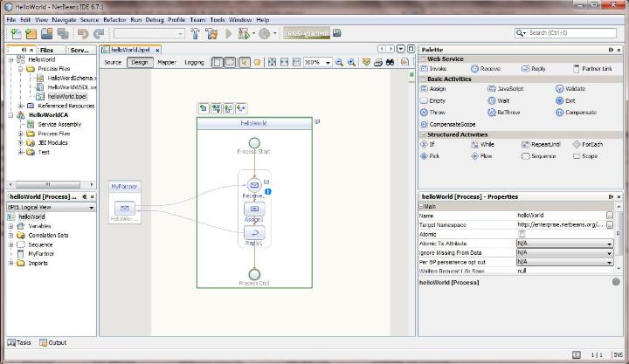Image resolution: width=629 pixels, height=364 pixels.
Task: Click the Run Main Project play icon
Action: 229,34
